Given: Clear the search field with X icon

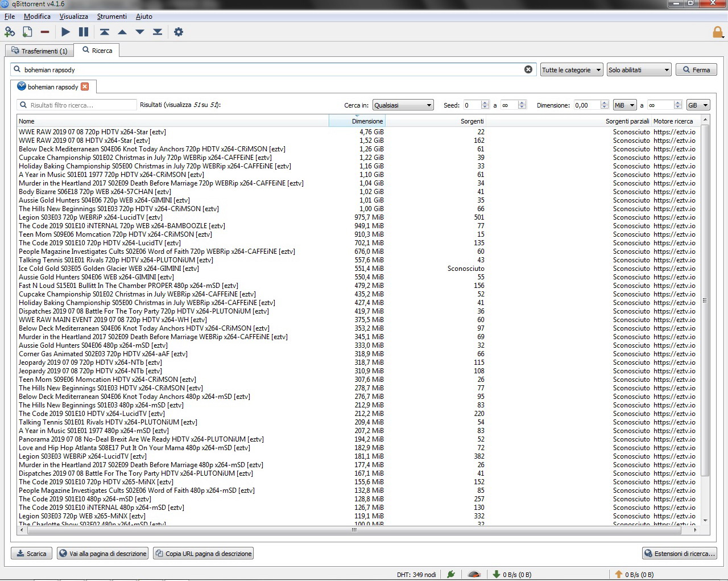Looking at the screenshot, I should pyautogui.click(x=528, y=69).
